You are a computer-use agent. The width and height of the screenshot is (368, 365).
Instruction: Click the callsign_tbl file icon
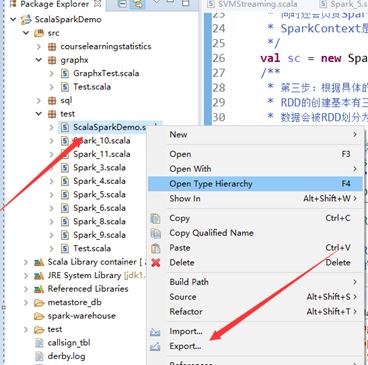[39, 343]
